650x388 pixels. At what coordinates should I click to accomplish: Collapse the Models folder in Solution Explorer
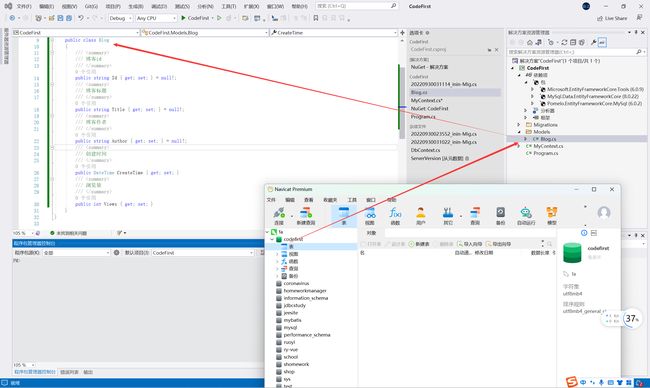(519, 132)
